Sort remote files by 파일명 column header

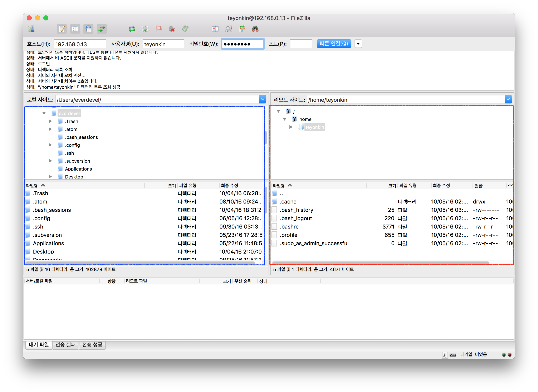tap(319, 185)
